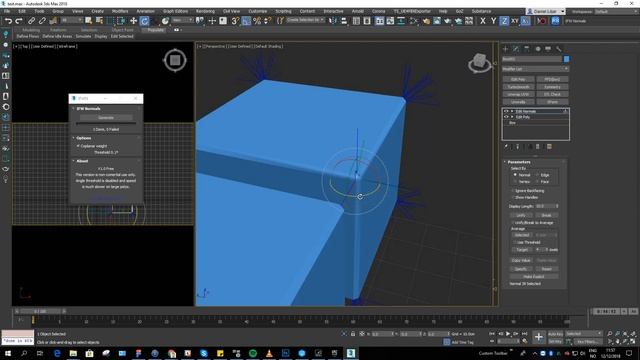Toggle the Angle Snap icon
This screenshot has width=640, height=360.
click(246, 21)
